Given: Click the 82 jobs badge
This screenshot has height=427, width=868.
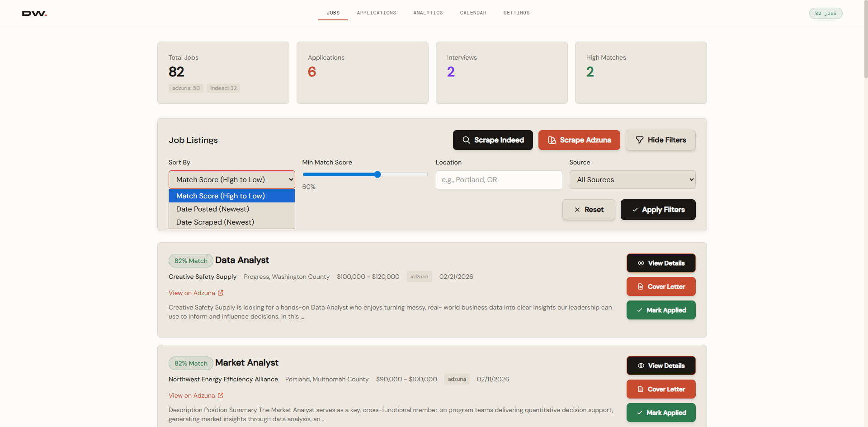Looking at the screenshot, I should point(826,13).
